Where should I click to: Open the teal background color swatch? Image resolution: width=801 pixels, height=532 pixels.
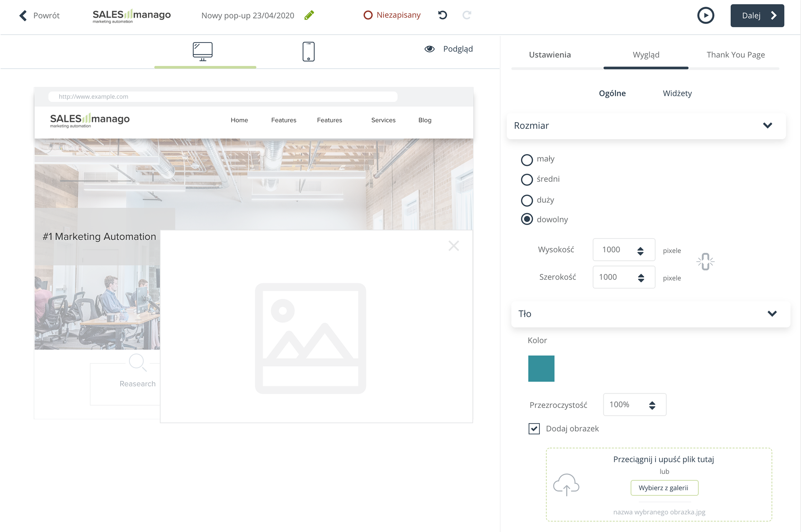point(541,369)
